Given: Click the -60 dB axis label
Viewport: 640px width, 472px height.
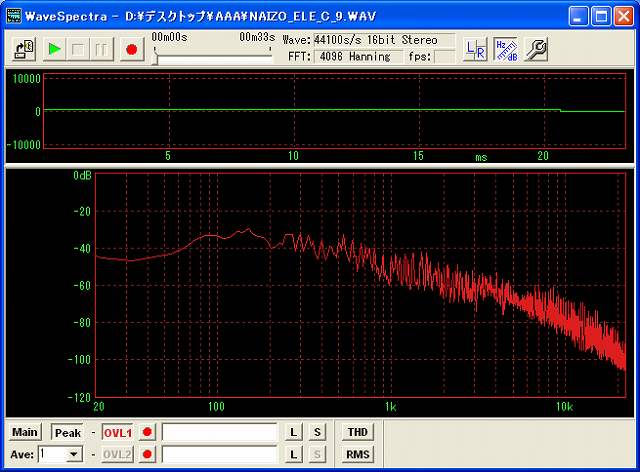Looking at the screenshot, I should click(81, 285).
